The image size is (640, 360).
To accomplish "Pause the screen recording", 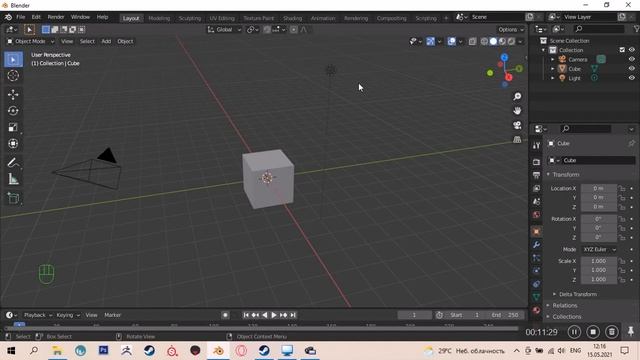I will (x=574, y=332).
